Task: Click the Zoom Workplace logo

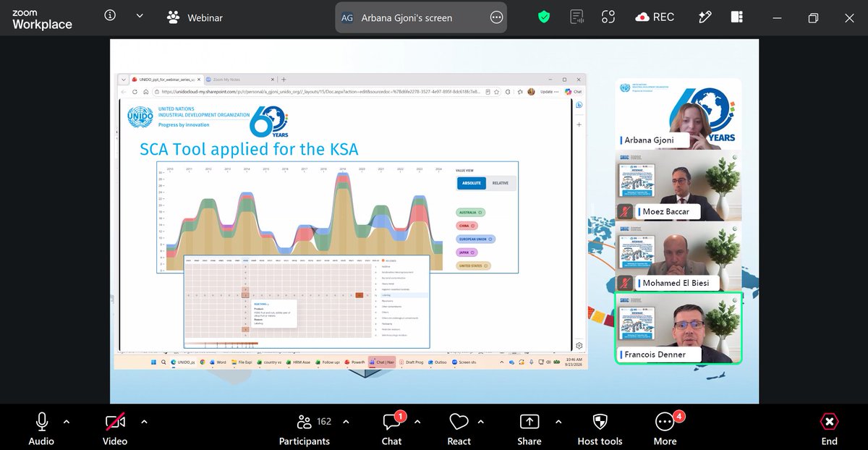Action: pos(42,20)
